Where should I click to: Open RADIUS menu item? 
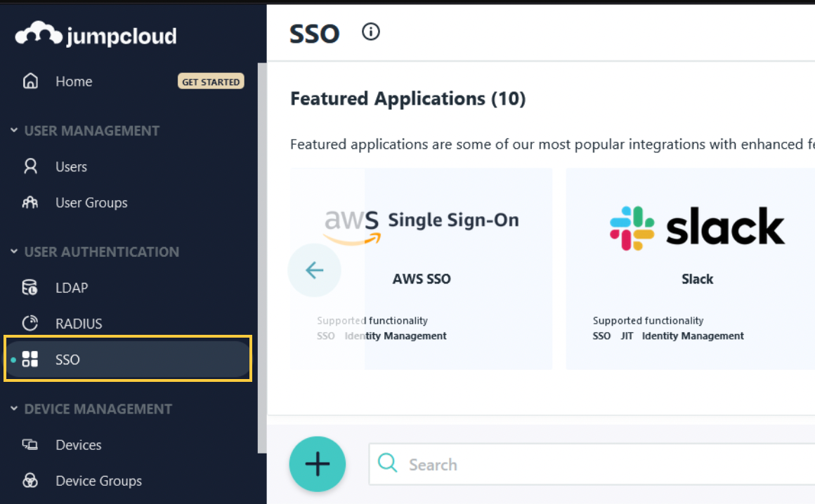pos(79,324)
